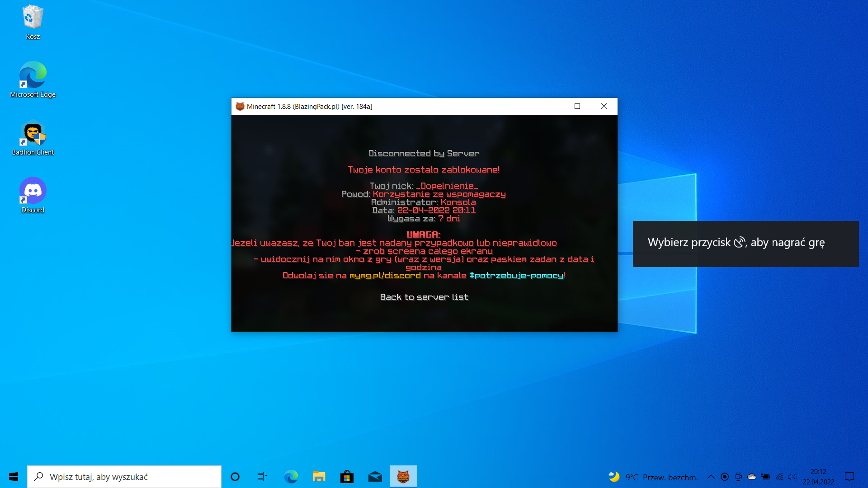Open the Kosz recycle bin icon

pos(33,18)
